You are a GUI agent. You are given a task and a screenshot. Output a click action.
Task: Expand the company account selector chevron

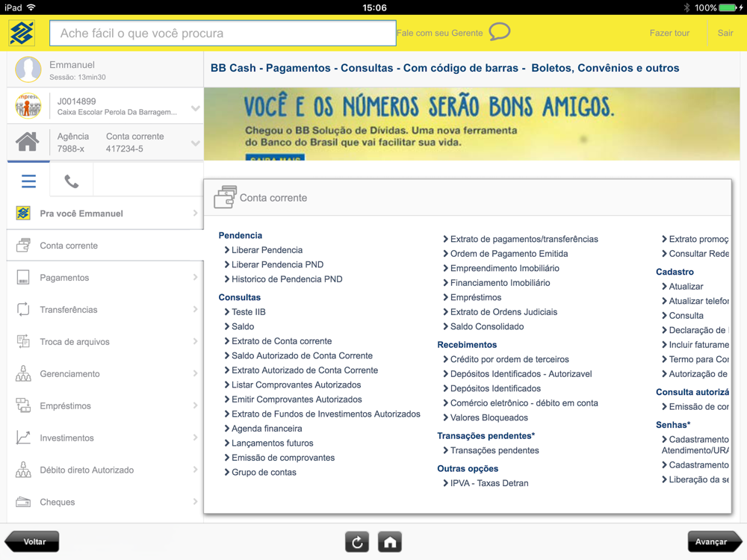195,108
